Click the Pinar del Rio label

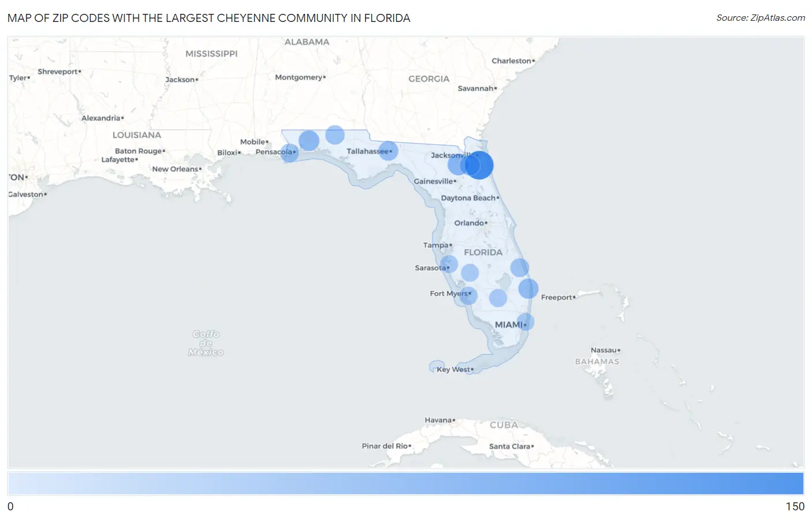pos(385,446)
